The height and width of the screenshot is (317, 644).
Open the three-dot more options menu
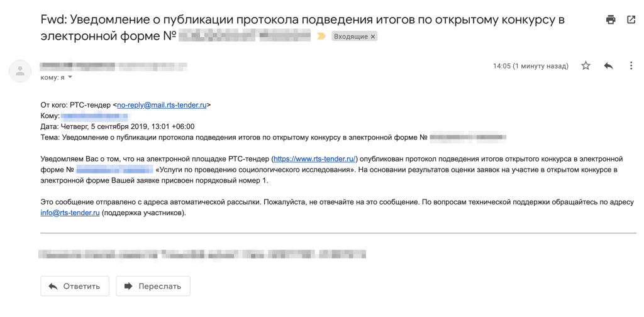click(631, 66)
